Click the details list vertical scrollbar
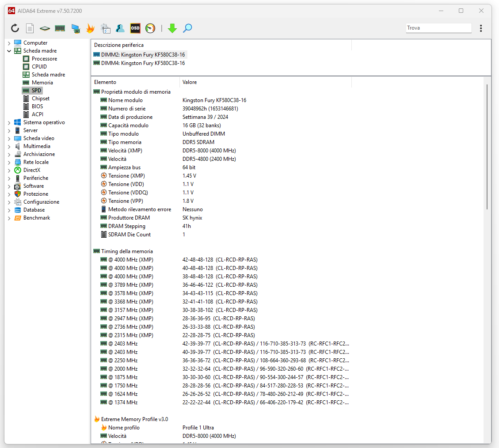The image size is (499, 448). point(487,146)
